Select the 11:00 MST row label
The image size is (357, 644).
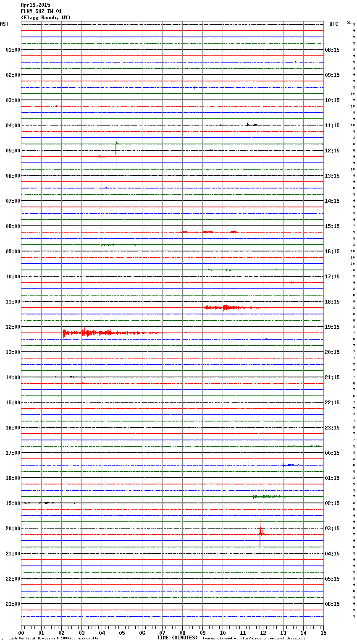point(13,302)
